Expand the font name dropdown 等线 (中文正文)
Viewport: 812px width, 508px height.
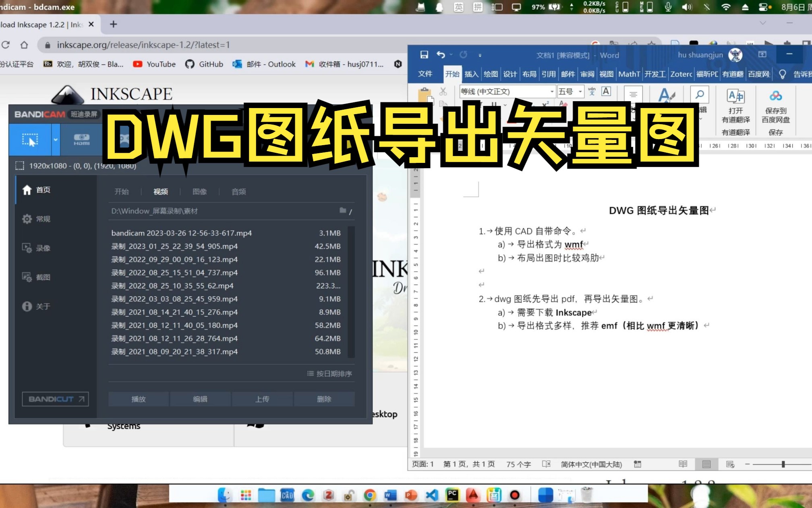(552, 92)
